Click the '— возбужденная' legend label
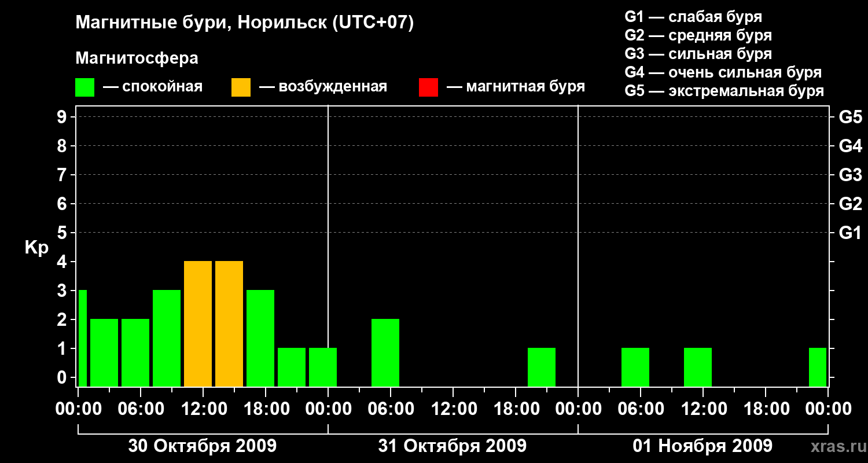Image resolution: width=868 pixels, height=463 pixels. [x=323, y=87]
